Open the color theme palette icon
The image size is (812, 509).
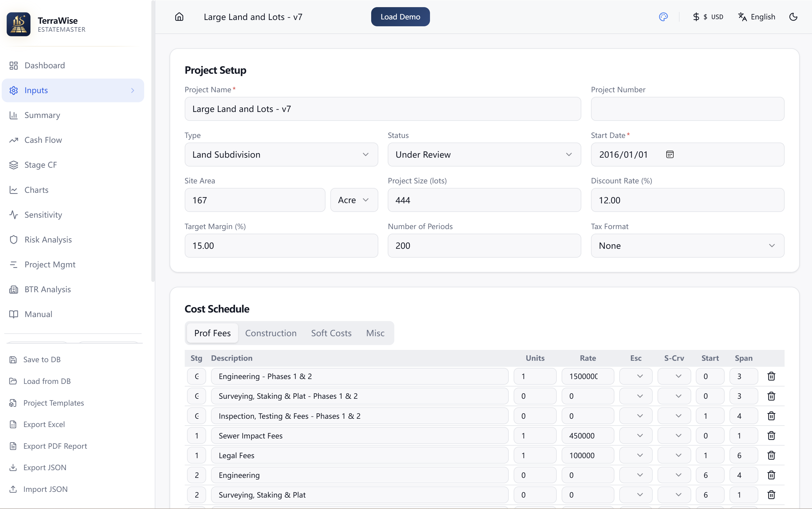[663, 17]
